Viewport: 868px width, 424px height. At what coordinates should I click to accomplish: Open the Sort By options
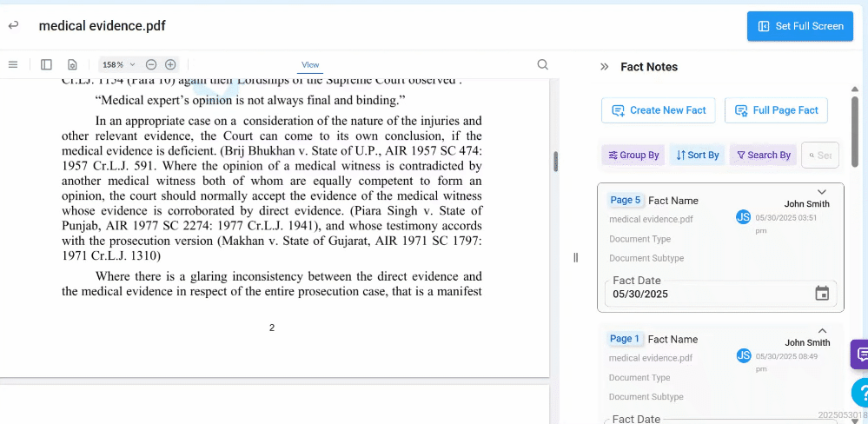point(698,155)
